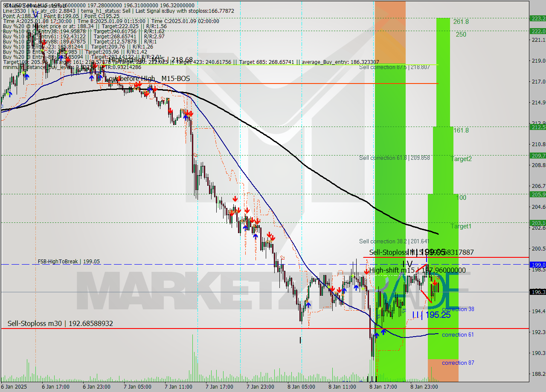Select the Sell-Stoploss m30 | 192.68588932 label

[x=60, y=324]
